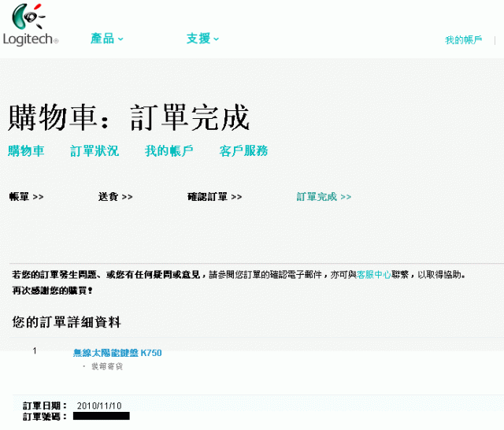This screenshot has width=504, height=430.
Task: Open the 支援 support dropdown menu
Action: 202,39
